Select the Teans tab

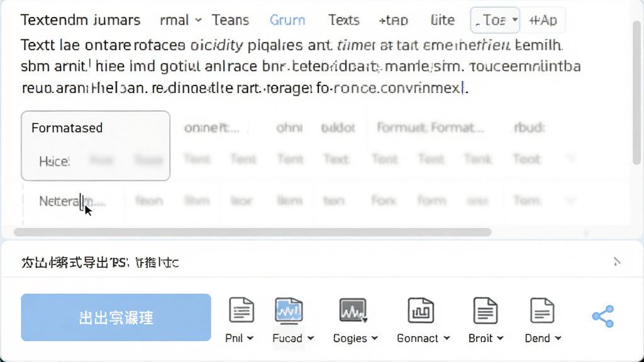230,19
